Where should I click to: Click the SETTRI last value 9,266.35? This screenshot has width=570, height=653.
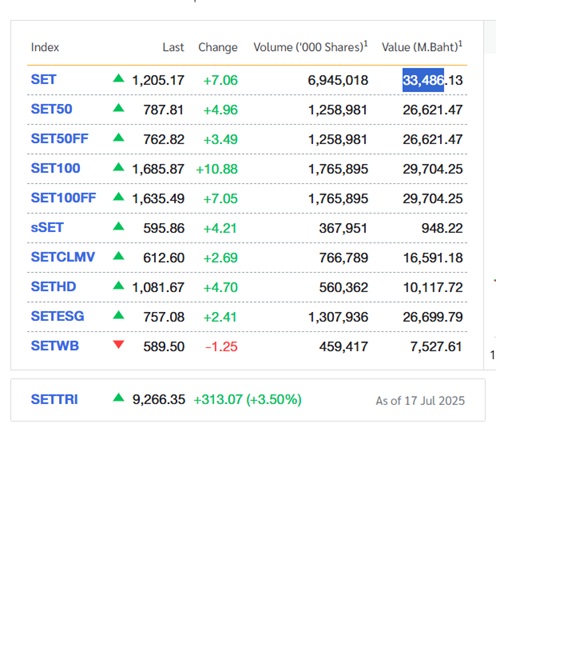coord(159,399)
